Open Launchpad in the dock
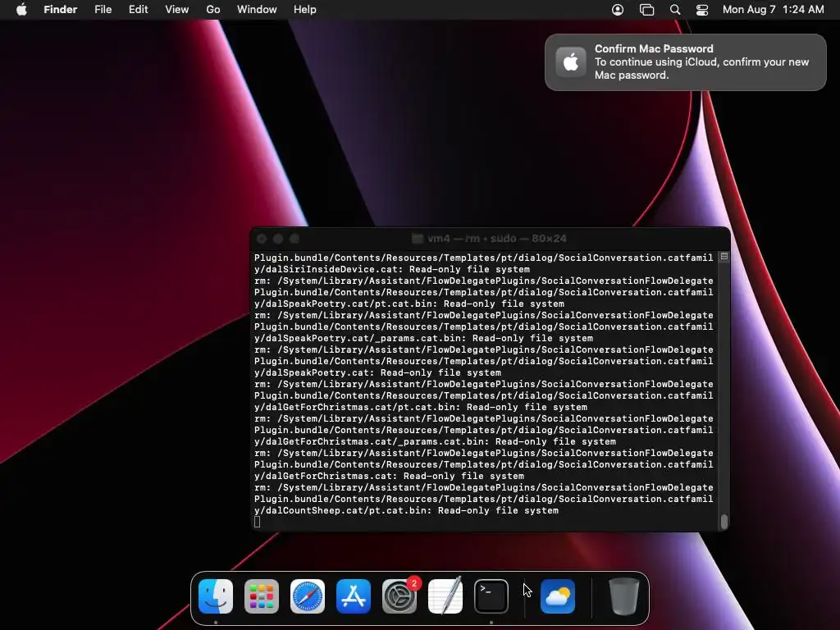Image resolution: width=840 pixels, height=630 pixels. pos(262,596)
